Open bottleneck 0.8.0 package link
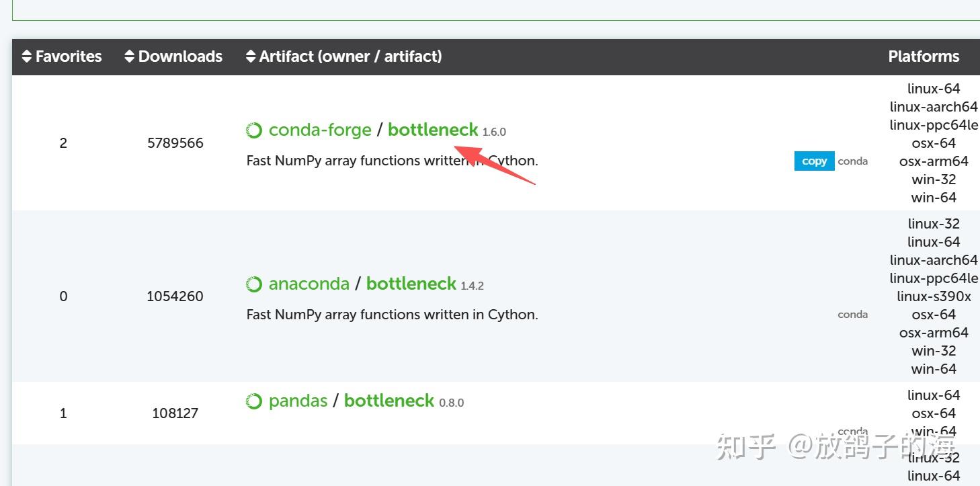 [389, 401]
